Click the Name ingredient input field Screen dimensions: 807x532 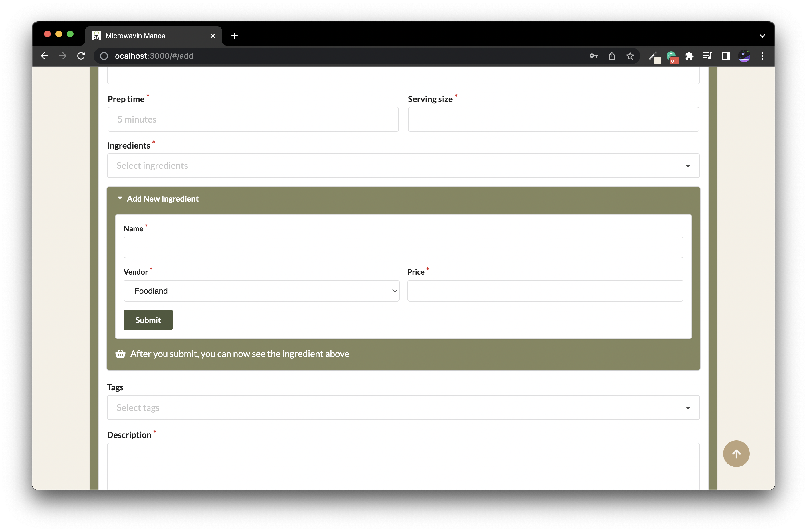(403, 247)
